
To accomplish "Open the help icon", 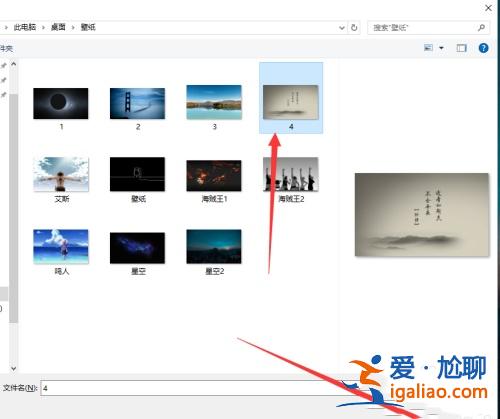I will (x=483, y=48).
